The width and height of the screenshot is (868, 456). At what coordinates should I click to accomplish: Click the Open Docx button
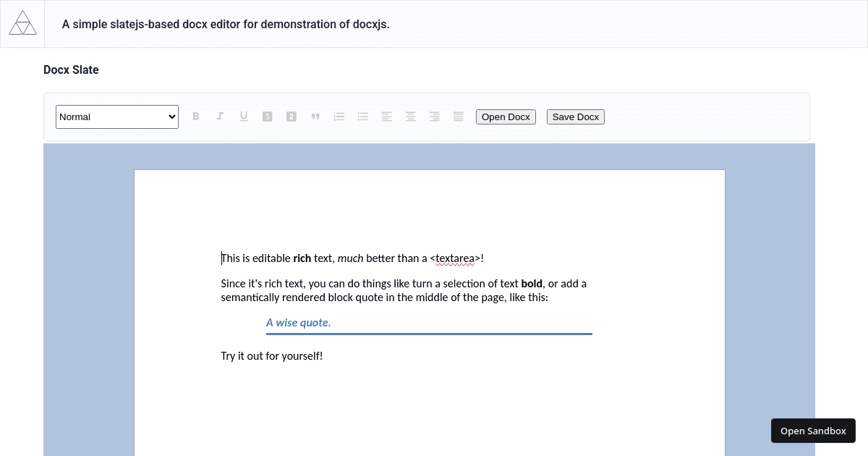(x=506, y=117)
